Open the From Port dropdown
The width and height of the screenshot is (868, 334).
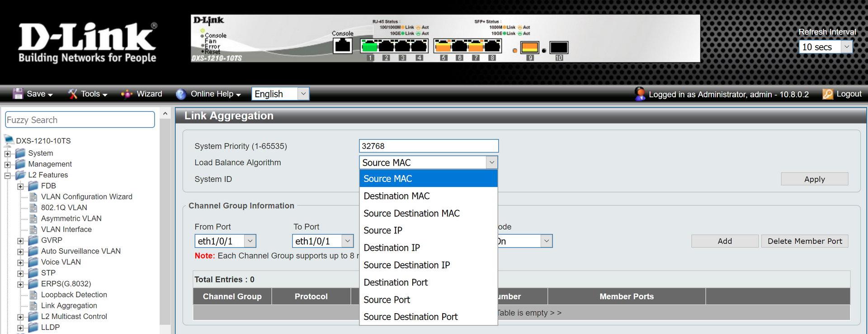pyautogui.click(x=225, y=241)
